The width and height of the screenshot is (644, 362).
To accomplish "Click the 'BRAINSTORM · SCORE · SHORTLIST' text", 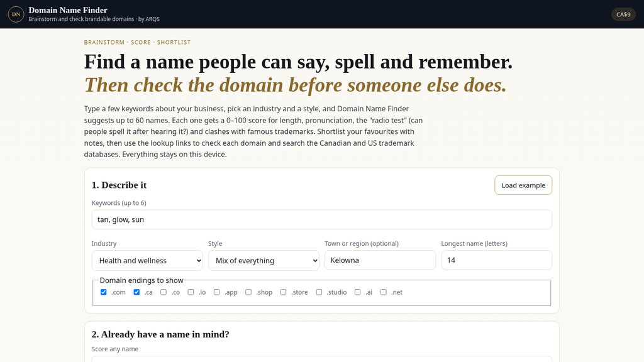I will (x=137, y=42).
